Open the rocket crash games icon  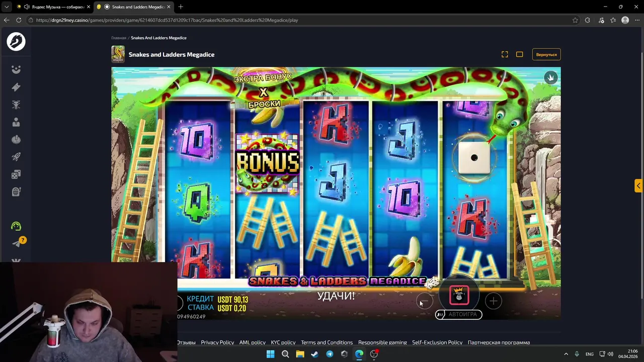point(16,157)
